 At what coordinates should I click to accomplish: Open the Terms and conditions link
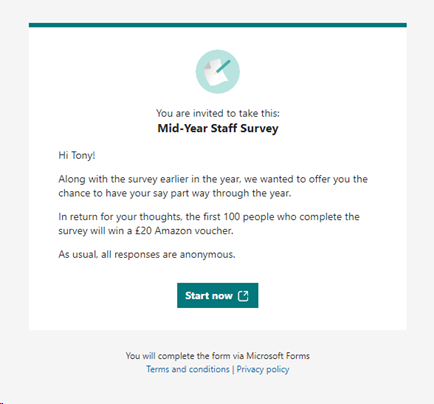188,369
